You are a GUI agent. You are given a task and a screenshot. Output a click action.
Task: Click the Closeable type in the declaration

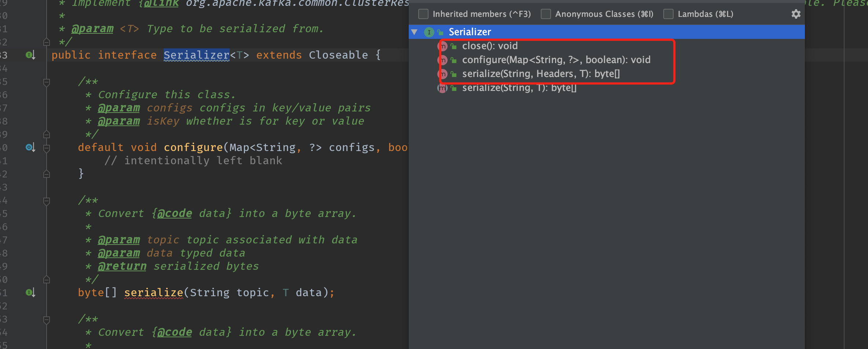(338, 55)
